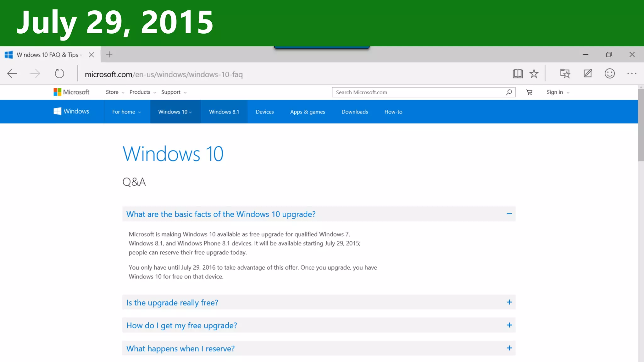
Task: Open the Store dropdown menu
Action: [115, 92]
